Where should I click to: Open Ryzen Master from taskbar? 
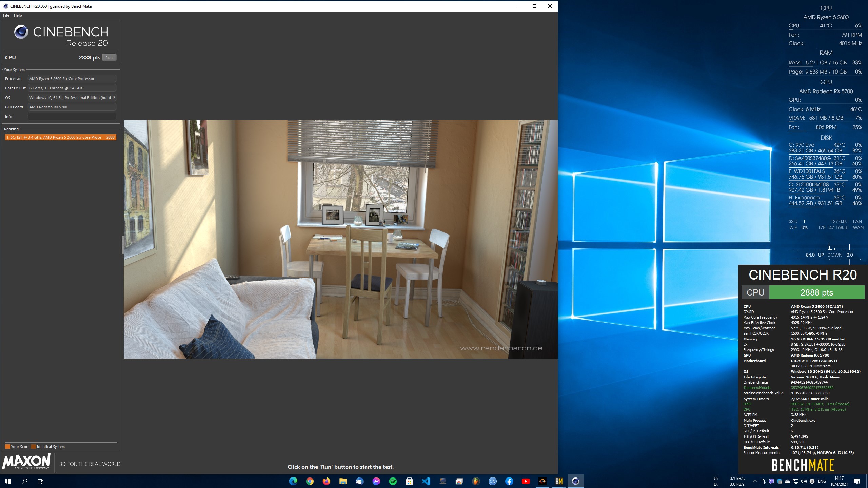[542, 481]
